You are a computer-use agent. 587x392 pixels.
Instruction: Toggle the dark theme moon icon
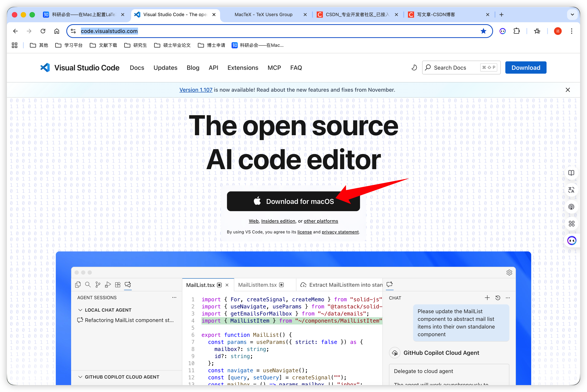[x=414, y=68]
